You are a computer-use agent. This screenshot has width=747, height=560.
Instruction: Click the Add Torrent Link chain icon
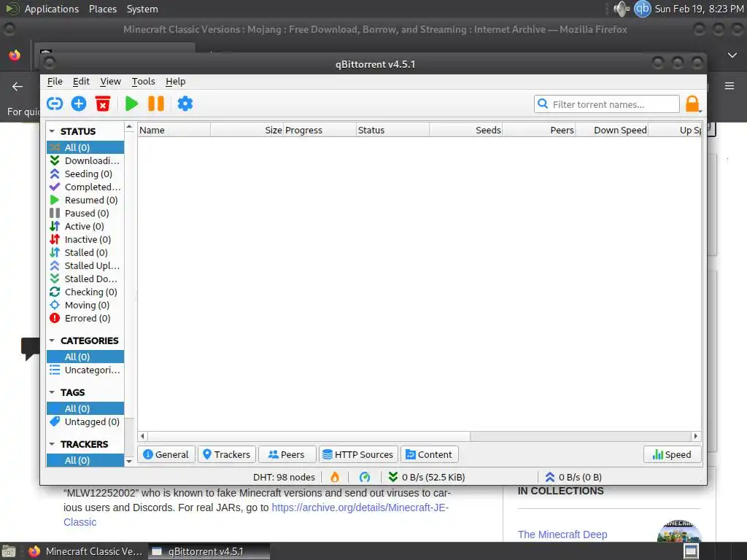point(55,104)
